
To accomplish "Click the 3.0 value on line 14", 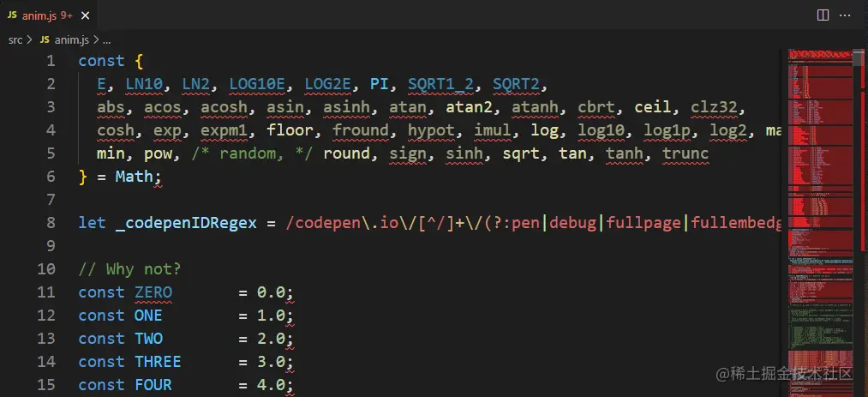I will pos(272,362).
